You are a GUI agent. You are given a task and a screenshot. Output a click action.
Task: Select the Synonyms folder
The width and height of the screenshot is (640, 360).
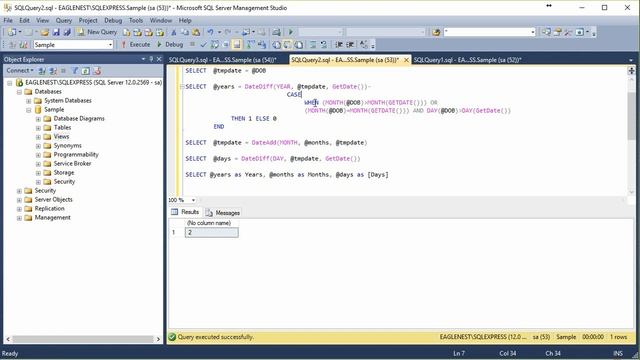(x=67, y=146)
